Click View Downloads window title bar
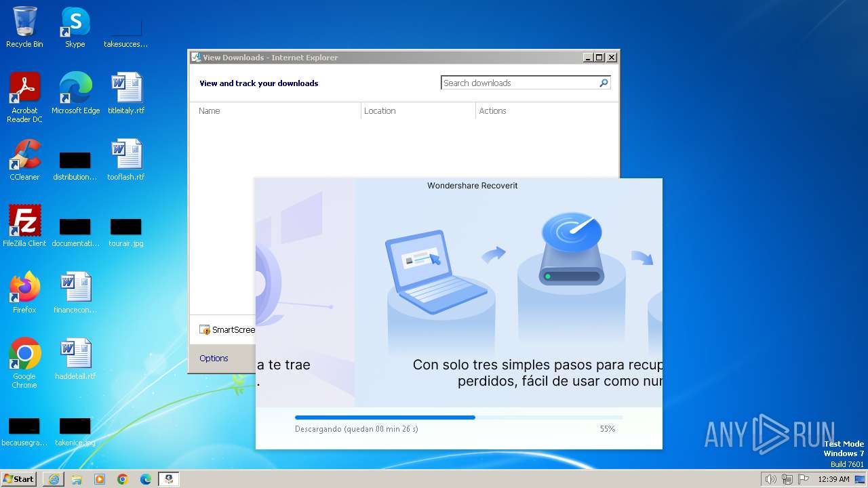The width and height of the screenshot is (868, 488). (385, 58)
